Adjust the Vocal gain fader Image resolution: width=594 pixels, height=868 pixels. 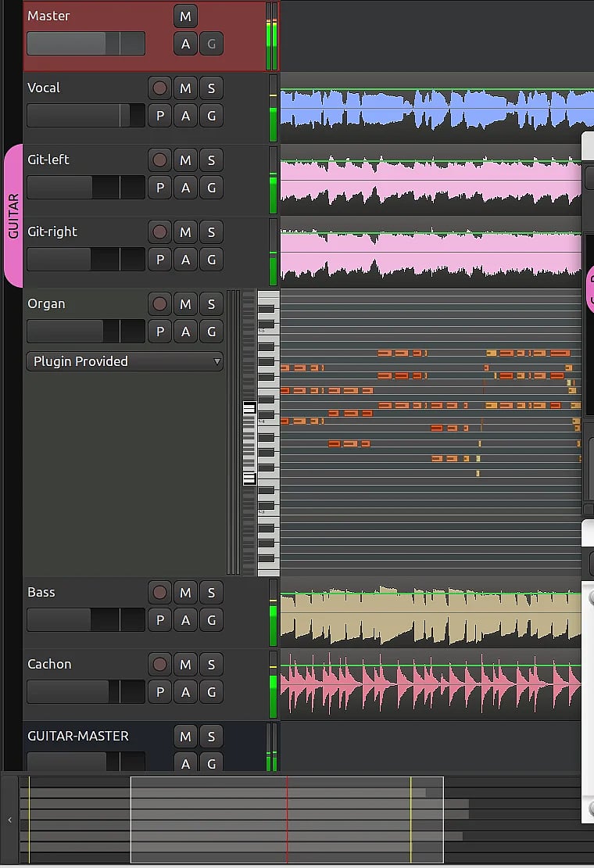click(86, 115)
